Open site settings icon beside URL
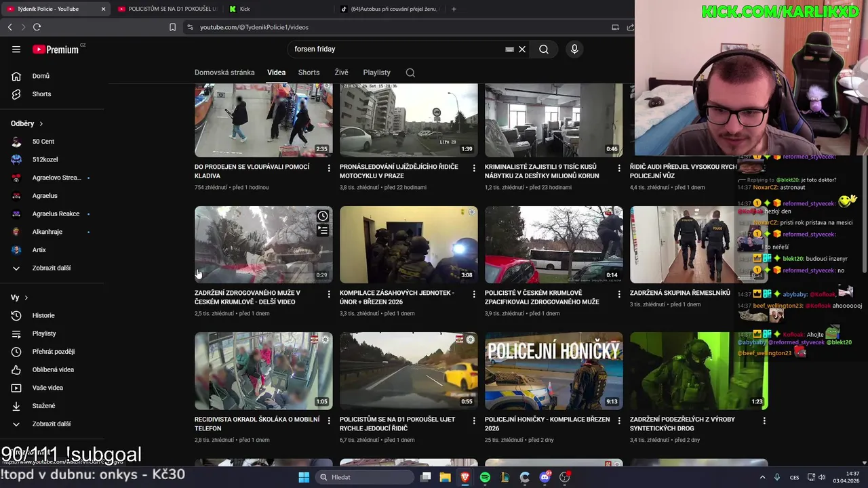 pos(190,27)
